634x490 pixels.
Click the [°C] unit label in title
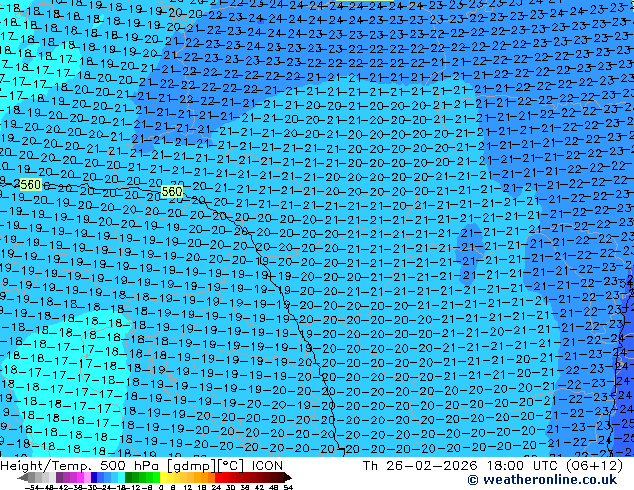[231, 466]
